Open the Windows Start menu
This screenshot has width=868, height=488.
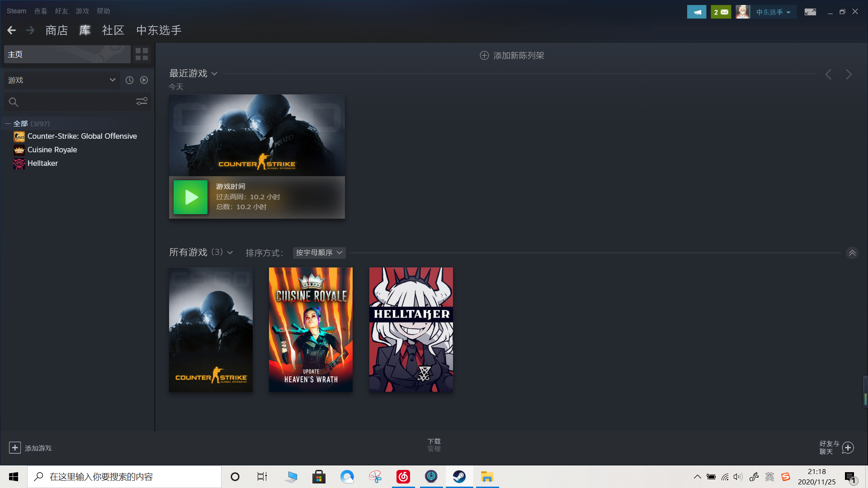pyautogui.click(x=14, y=477)
